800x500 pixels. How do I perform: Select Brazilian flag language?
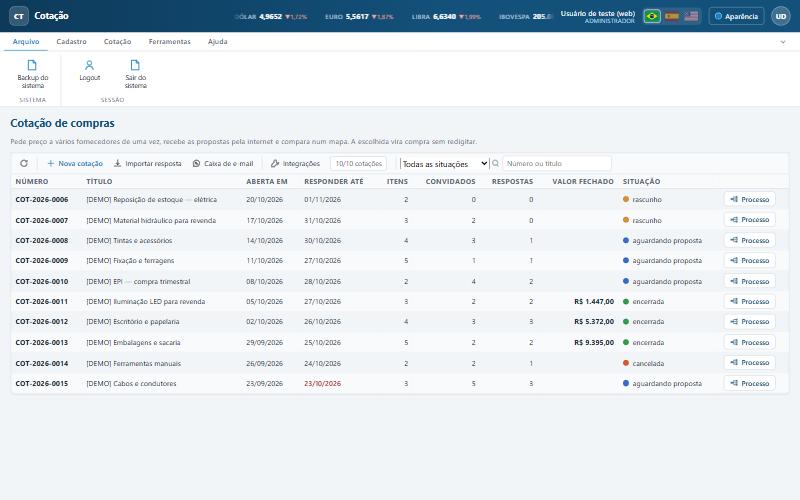[x=652, y=16]
